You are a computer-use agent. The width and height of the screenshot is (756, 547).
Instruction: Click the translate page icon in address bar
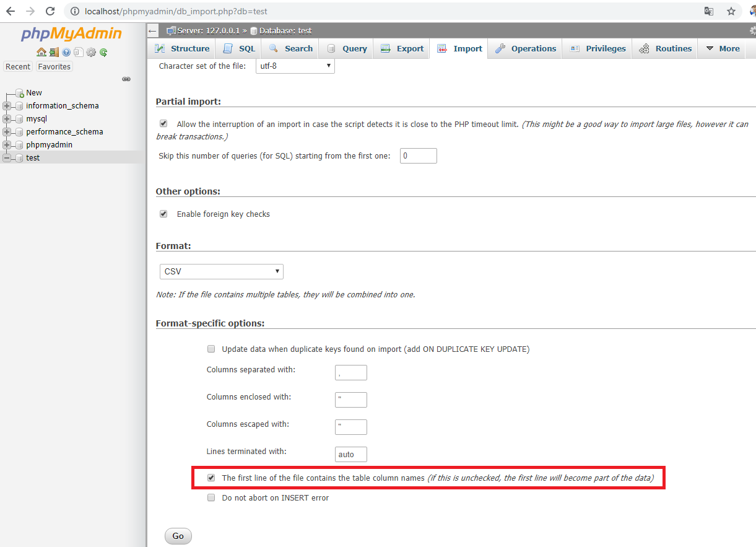coord(709,11)
